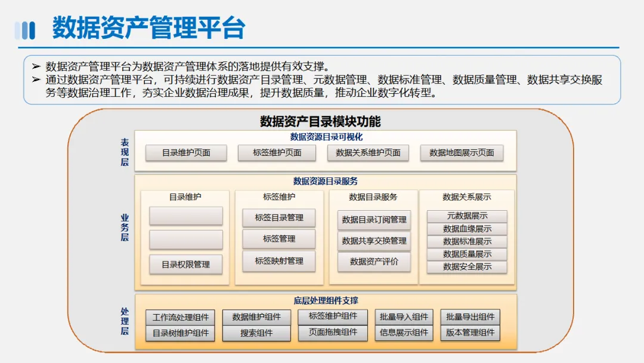Click the 目录权限管理 box
This screenshot has width=644, height=363.
coord(185,264)
